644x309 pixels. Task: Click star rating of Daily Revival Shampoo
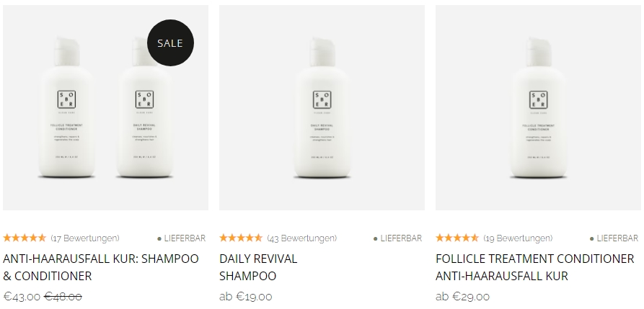tap(241, 238)
